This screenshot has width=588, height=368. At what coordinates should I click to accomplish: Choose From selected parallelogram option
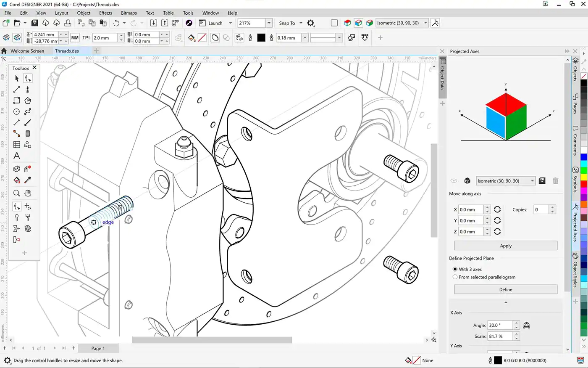point(455,277)
